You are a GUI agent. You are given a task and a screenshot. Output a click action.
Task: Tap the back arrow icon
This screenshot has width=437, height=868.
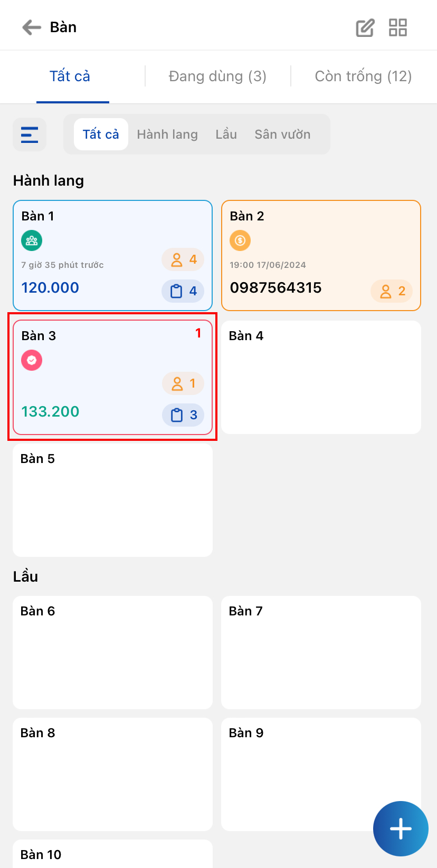tap(32, 27)
